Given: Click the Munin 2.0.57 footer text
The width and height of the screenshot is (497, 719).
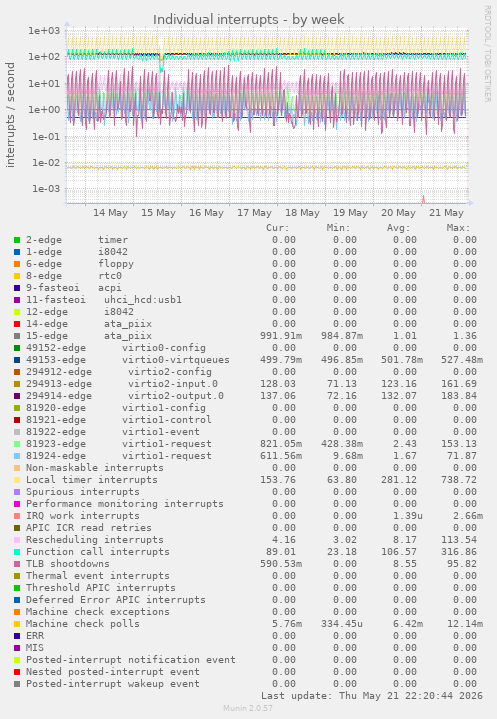Looking at the screenshot, I should click(248, 708).
